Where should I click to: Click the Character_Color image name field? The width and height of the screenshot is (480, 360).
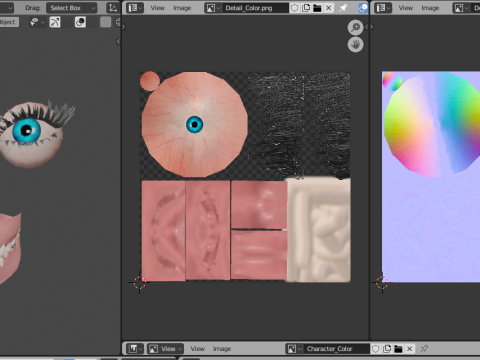coord(336,349)
